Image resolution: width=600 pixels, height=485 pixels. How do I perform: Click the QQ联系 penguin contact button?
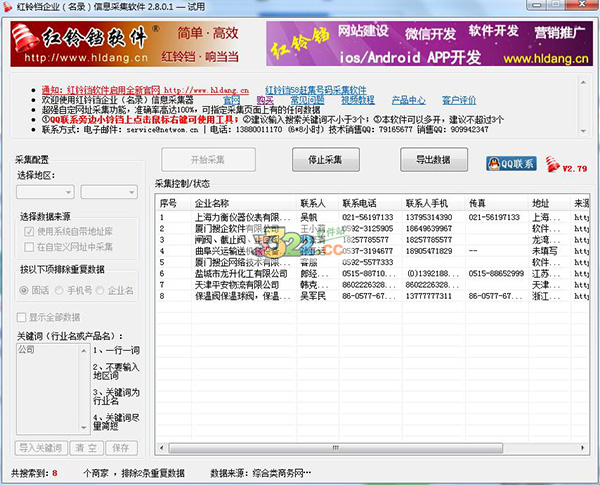click(511, 164)
